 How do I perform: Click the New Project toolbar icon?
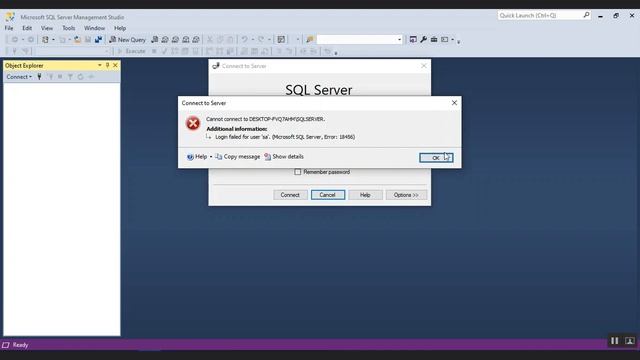click(45, 40)
